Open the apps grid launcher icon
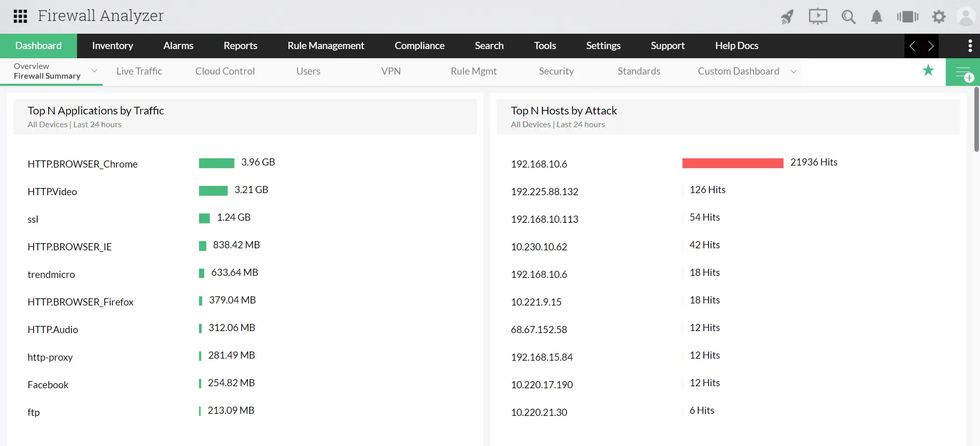 pyautogui.click(x=20, y=16)
